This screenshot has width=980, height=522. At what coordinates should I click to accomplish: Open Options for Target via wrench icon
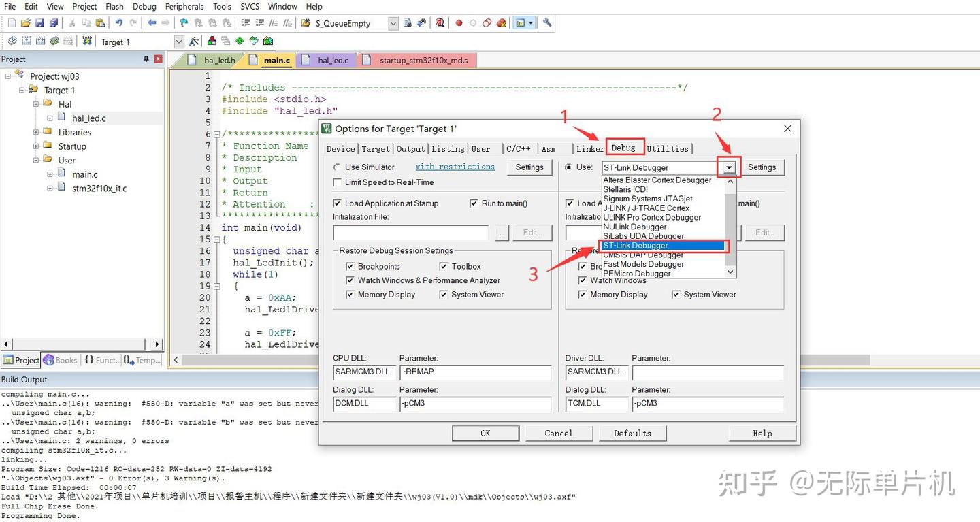(x=548, y=22)
